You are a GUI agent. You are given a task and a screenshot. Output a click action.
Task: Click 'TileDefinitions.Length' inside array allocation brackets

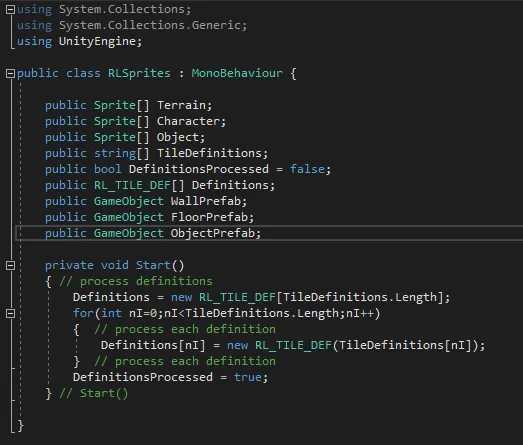pos(360,298)
